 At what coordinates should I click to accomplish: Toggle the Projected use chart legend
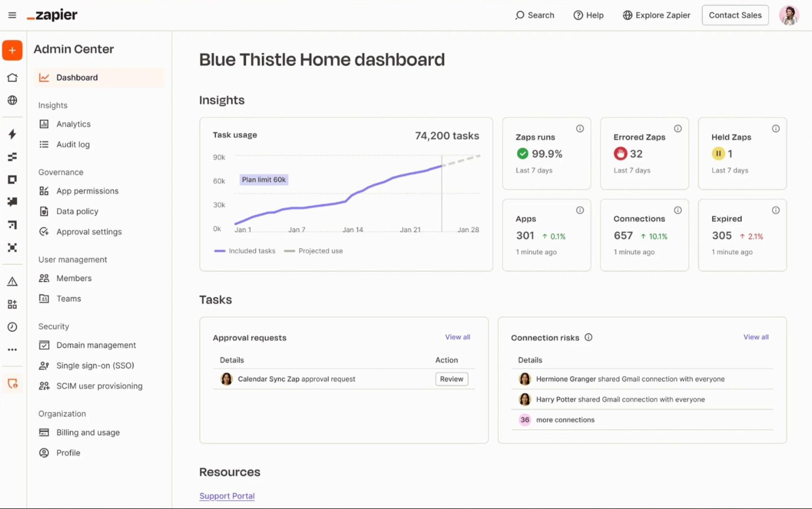(x=313, y=251)
